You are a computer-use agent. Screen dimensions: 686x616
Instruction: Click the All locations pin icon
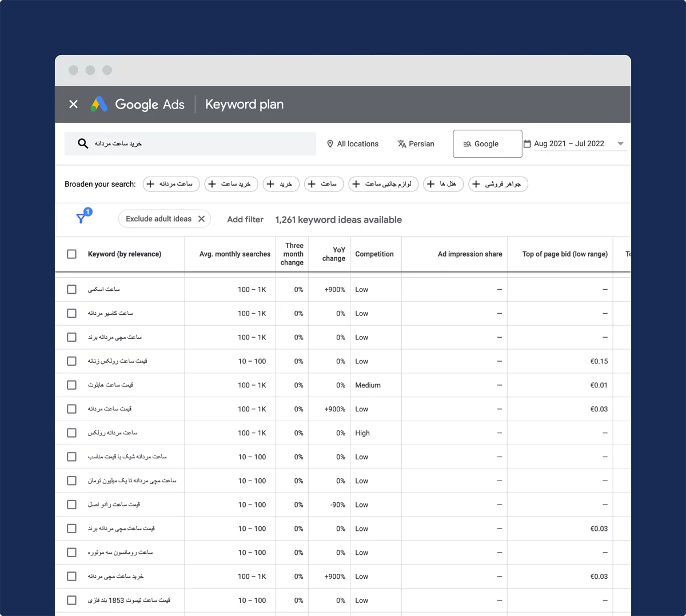pyautogui.click(x=330, y=144)
